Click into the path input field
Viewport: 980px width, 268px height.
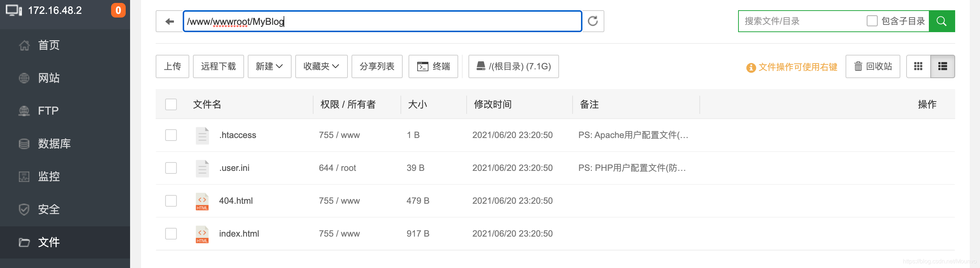[382, 21]
